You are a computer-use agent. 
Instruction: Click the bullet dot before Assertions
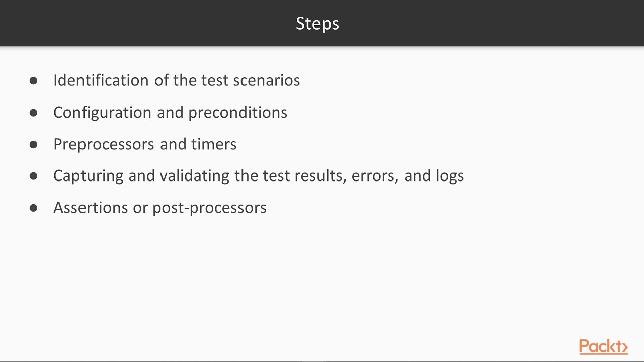pyautogui.click(x=34, y=208)
